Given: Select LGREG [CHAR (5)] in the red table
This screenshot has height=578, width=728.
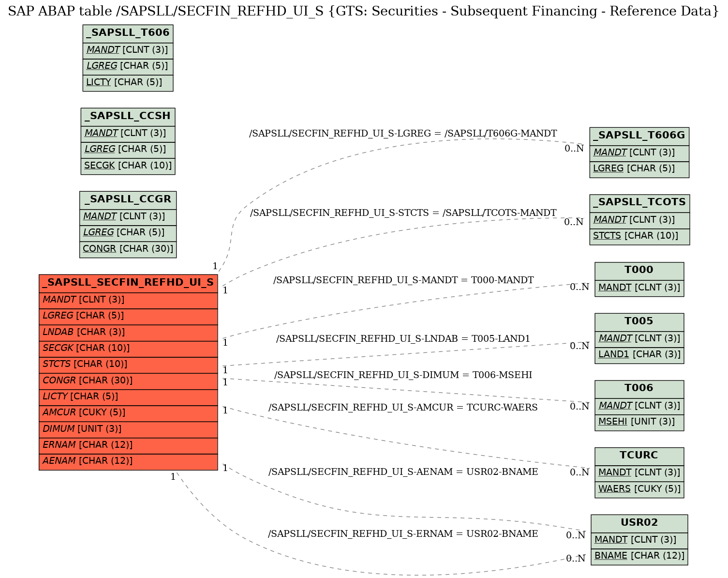Looking at the screenshot, I should [x=128, y=317].
